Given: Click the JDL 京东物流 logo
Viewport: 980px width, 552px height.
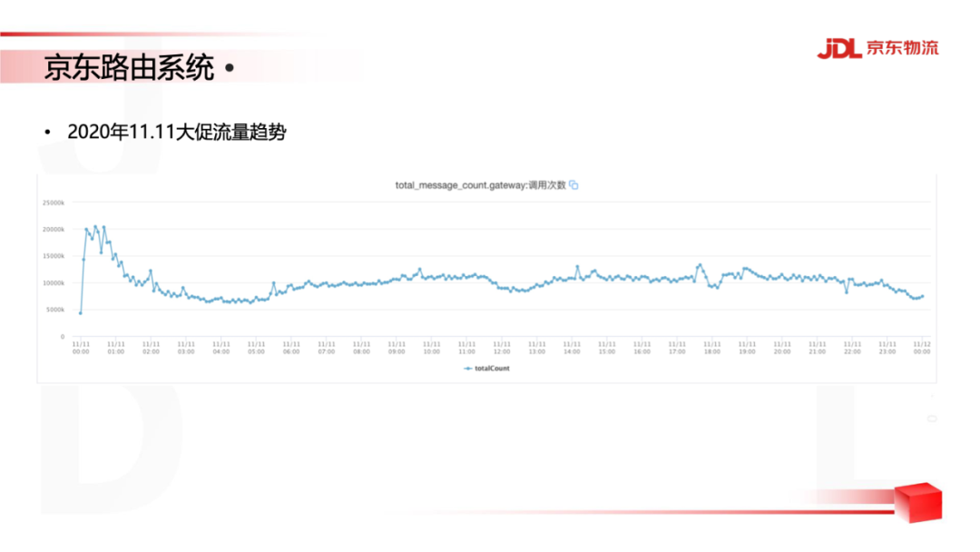Looking at the screenshot, I should pyautogui.click(x=877, y=48).
